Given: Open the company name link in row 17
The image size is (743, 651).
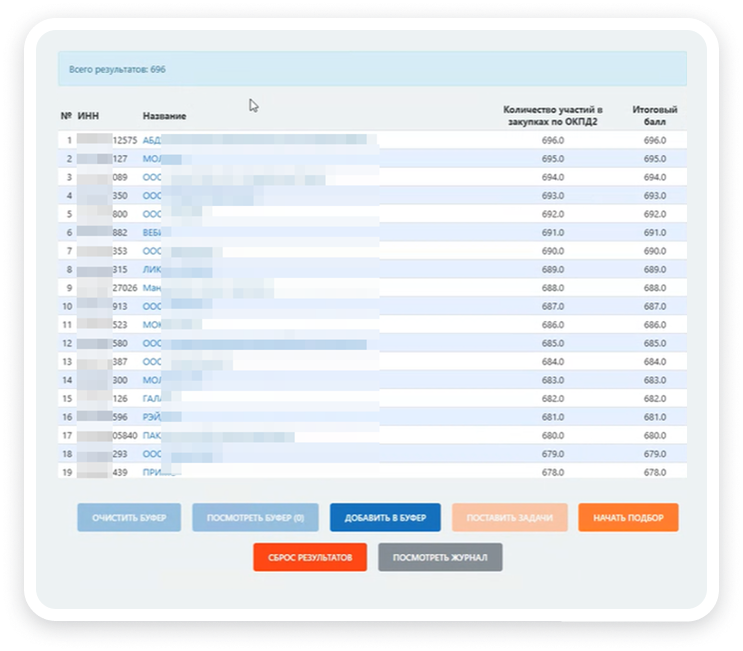Looking at the screenshot, I should pos(152,436).
